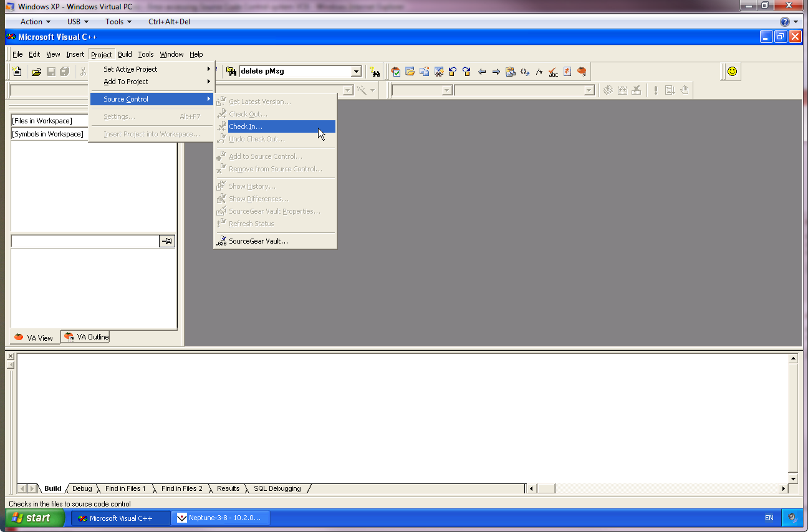Click the output pane scroll down arrow

(x=793, y=478)
